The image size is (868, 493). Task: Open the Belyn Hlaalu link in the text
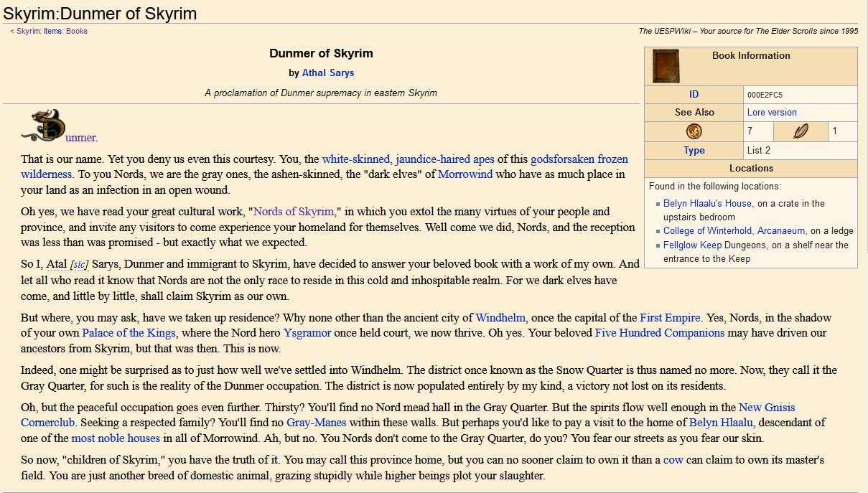point(722,423)
